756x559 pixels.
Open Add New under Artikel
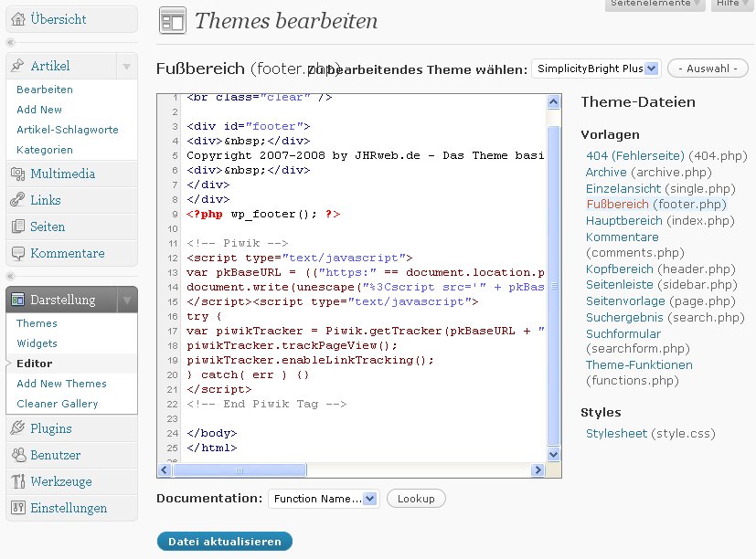click(39, 110)
